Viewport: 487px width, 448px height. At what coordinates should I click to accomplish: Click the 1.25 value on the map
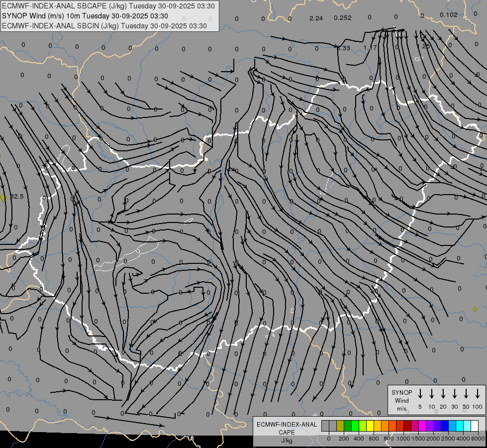click(424, 46)
